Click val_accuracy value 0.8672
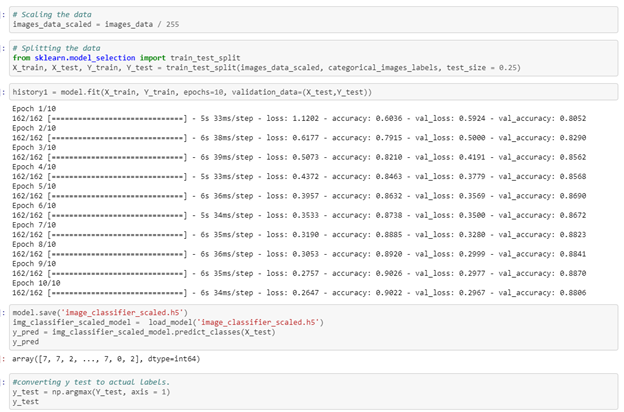 click(573, 215)
